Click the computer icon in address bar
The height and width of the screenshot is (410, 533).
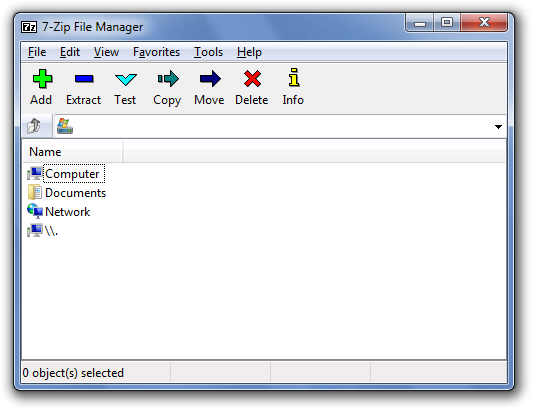point(65,126)
